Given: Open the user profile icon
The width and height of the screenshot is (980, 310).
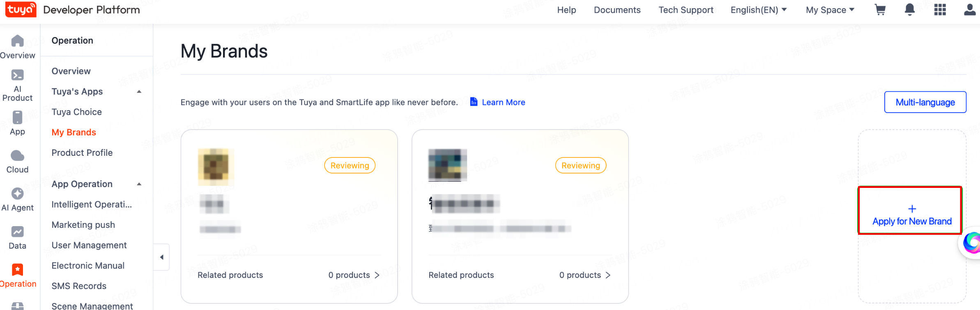Looking at the screenshot, I should 969,9.
